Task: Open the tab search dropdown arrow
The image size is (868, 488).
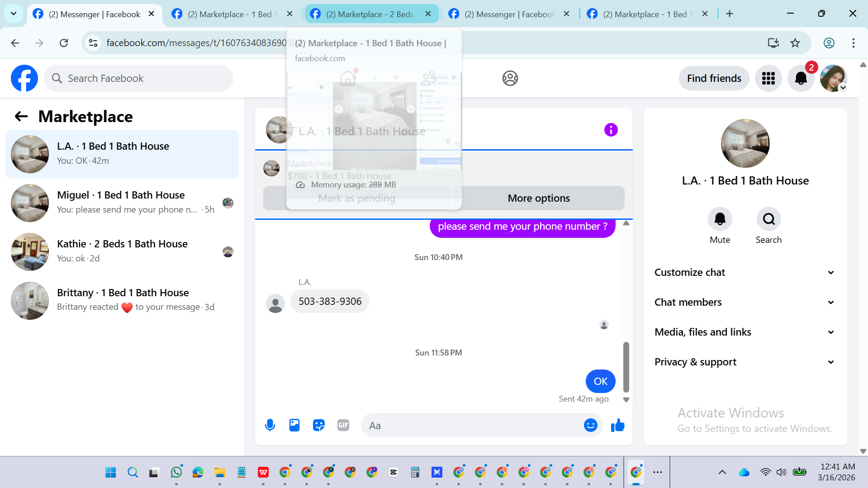Action: [14, 14]
